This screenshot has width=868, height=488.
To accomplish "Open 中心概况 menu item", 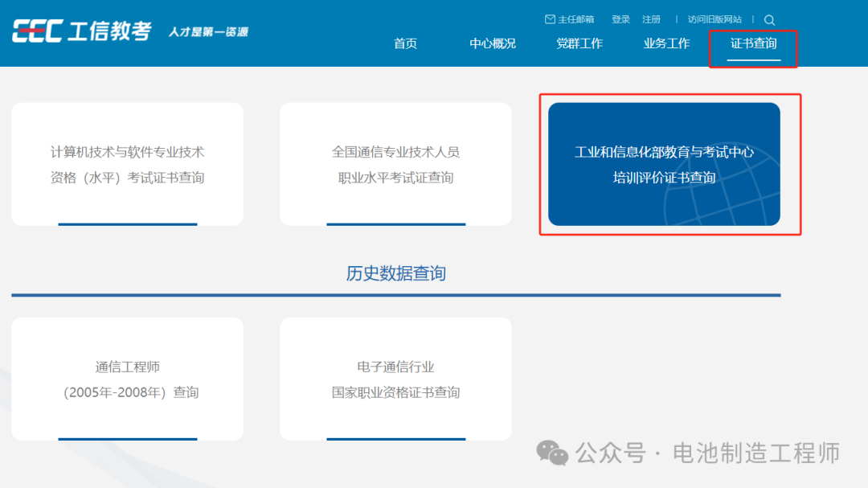I will coord(492,43).
